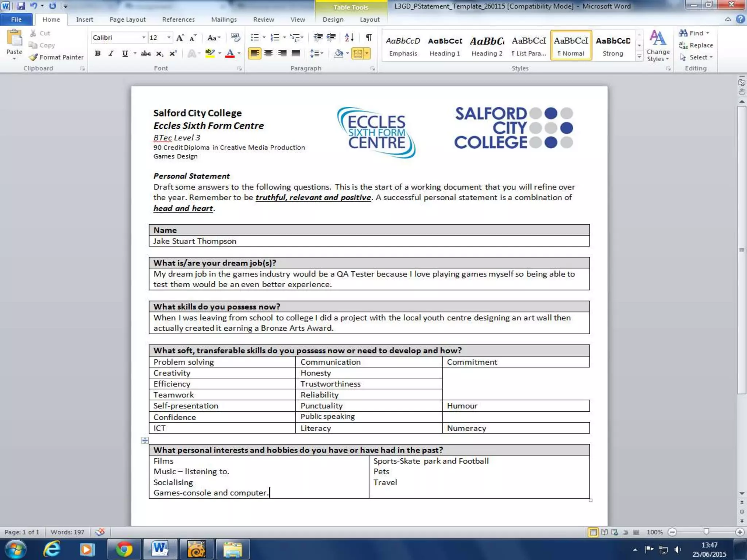The width and height of the screenshot is (747, 560).
Task: Enable center text alignment
Action: [268, 54]
